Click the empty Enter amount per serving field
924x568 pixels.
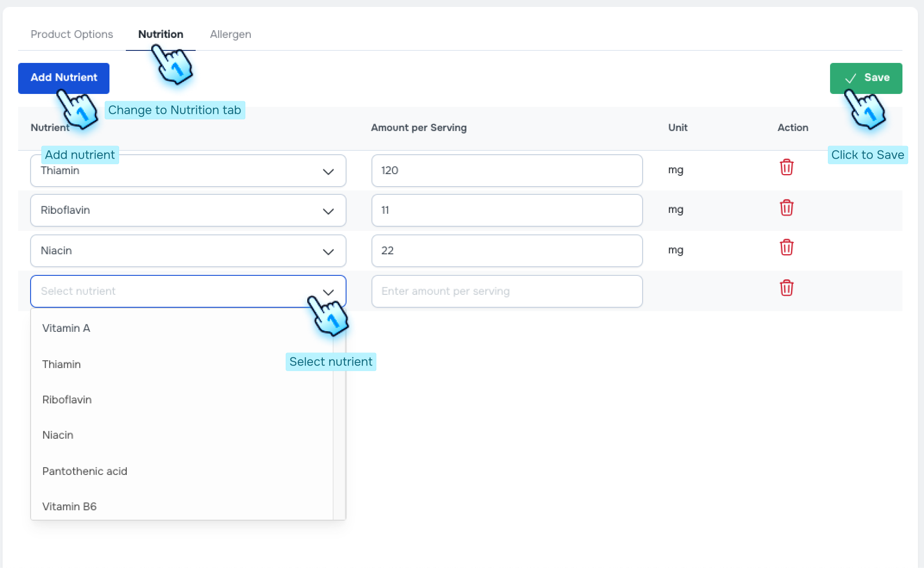[506, 291]
